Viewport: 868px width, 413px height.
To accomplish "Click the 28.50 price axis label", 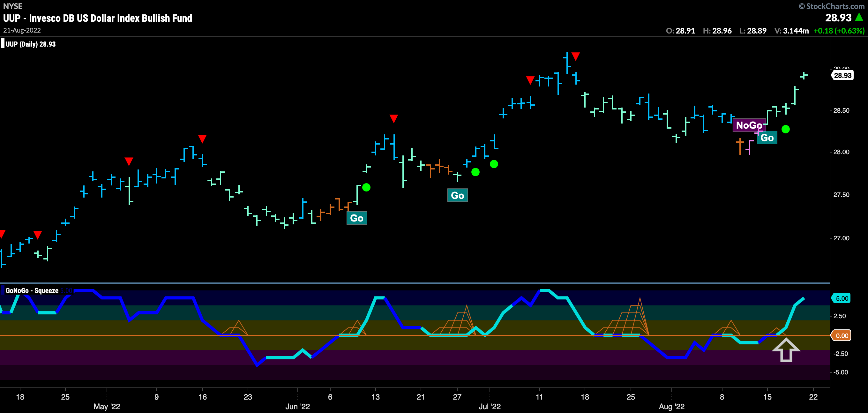I will pyautogui.click(x=842, y=110).
